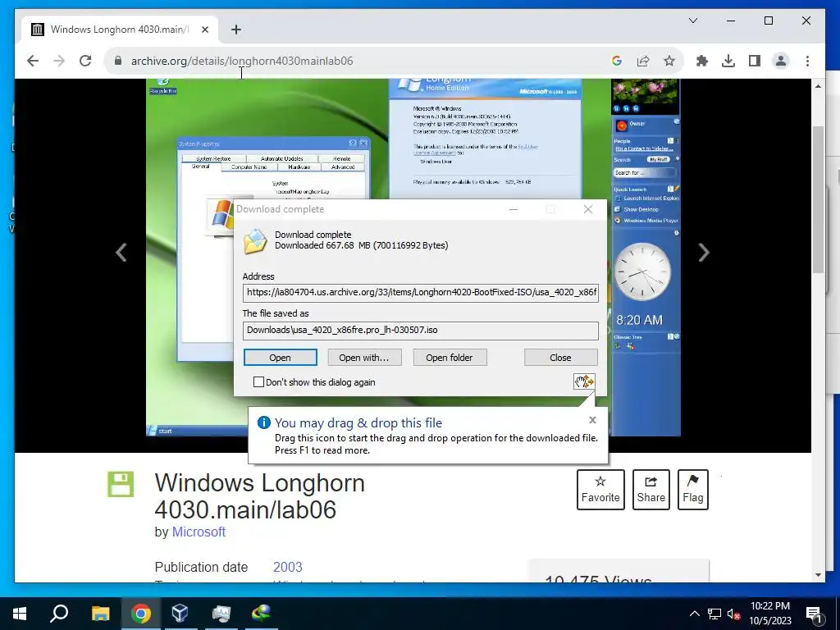Click the forward navigation arrow in Chrome
The image size is (840, 630).
59,61
